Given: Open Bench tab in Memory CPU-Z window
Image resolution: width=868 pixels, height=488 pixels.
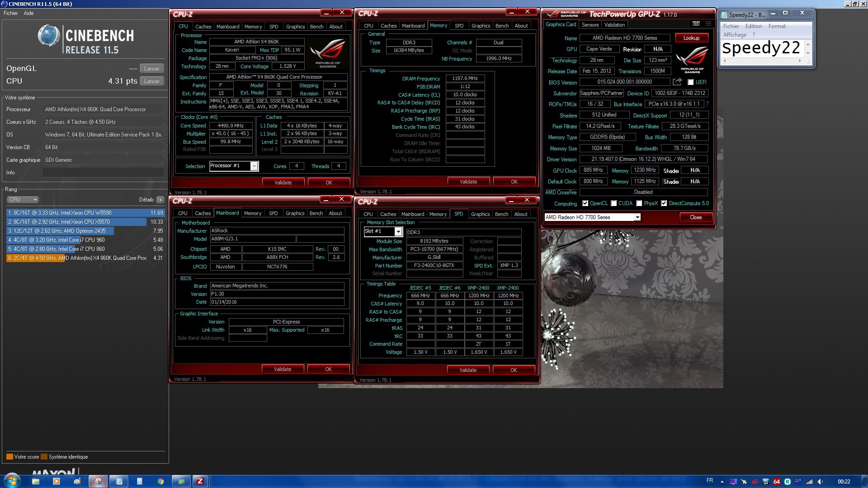Looking at the screenshot, I should click(x=502, y=26).
